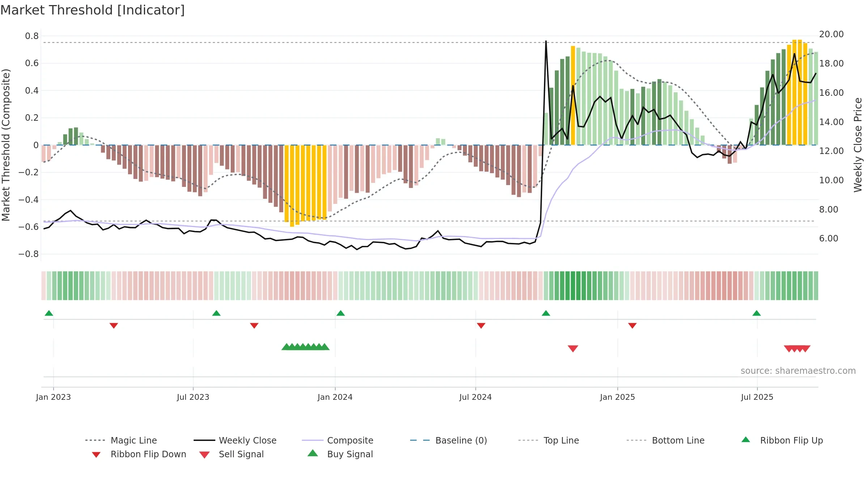Click the Jan 2023 x-axis label
Viewport: 868px width, 488px height.
[54, 397]
